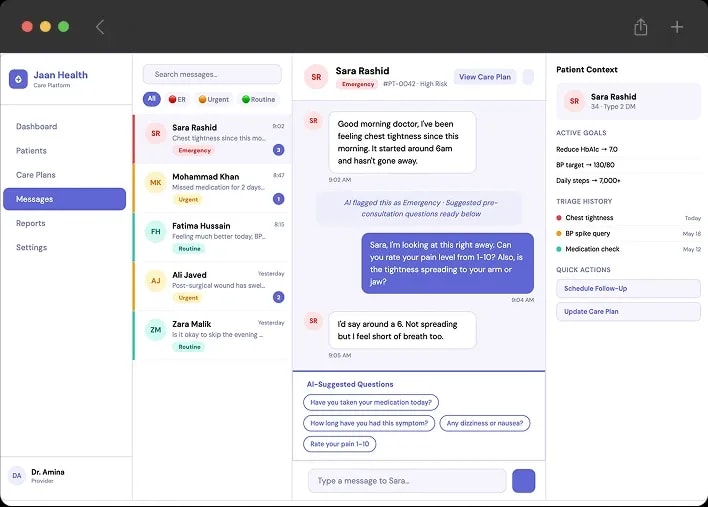Screen dimensions: 708x507
Task: Click 'Reduce HbA1c → 7.0' goal
Action: 587,149
